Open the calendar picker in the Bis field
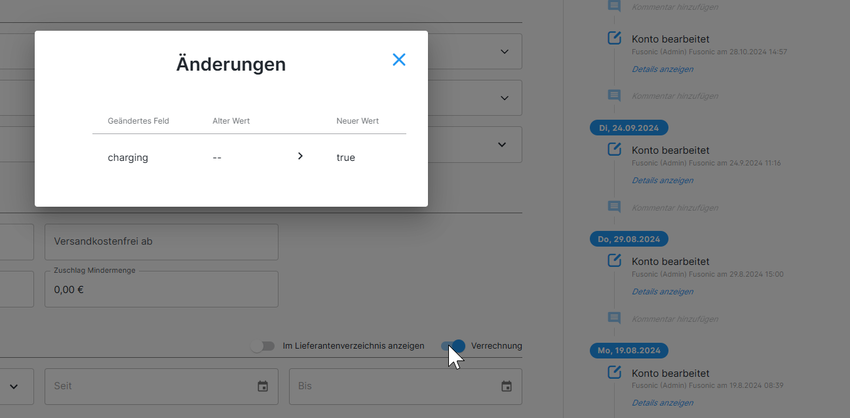 (506, 386)
